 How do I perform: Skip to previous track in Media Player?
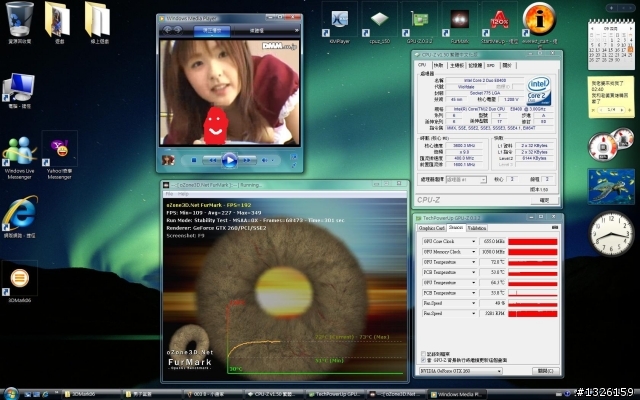(x=212, y=160)
